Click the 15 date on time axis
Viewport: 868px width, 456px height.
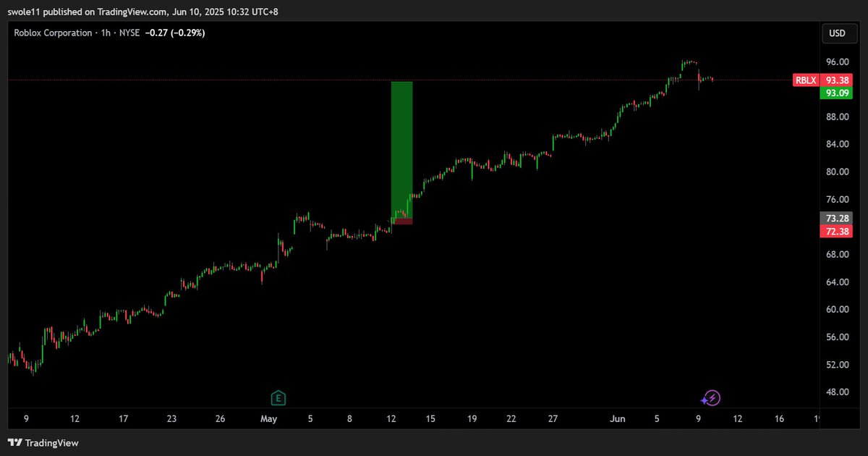click(430, 419)
